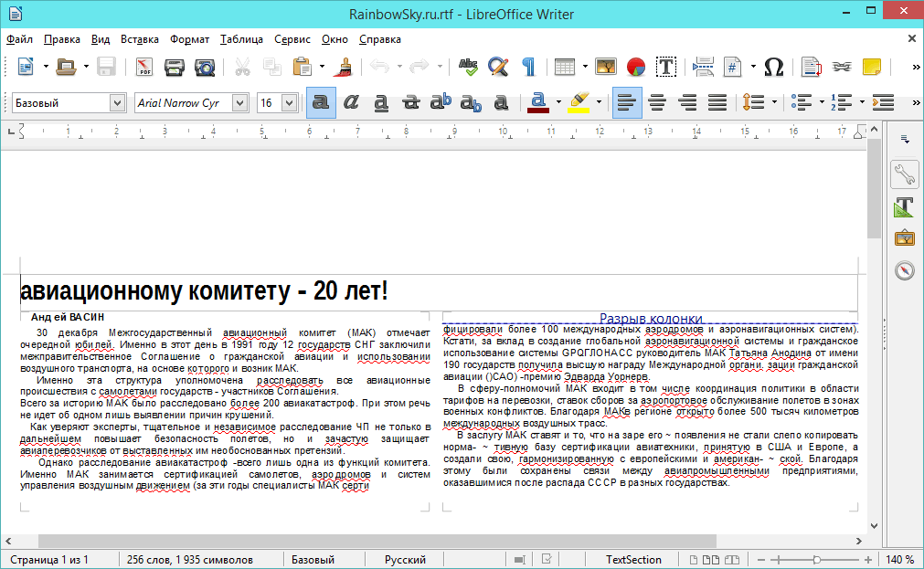Image resolution: width=924 pixels, height=569 pixels.
Task: Insert a text box
Action: (x=666, y=67)
